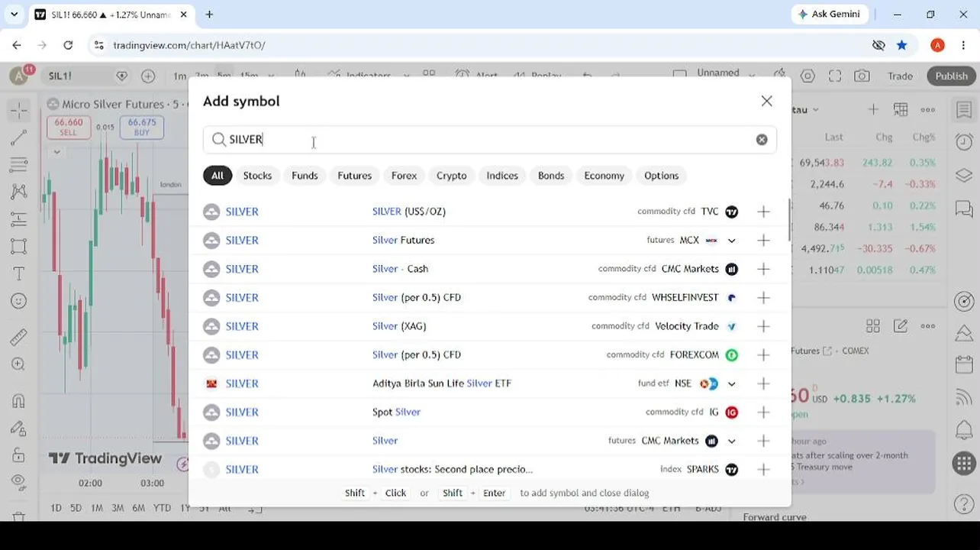Select the trend line drawing tool
The width and height of the screenshot is (980, 550).
click(x=19, y=137)
